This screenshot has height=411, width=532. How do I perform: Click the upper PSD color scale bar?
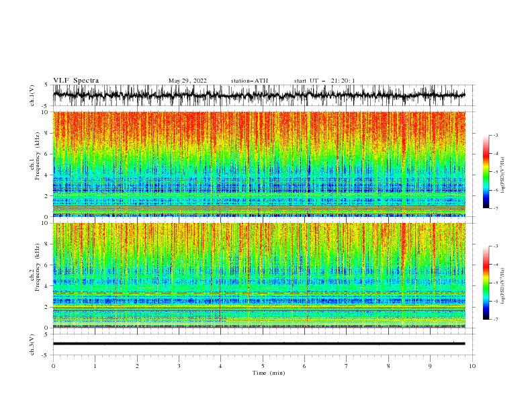click(x=486, y=172)
